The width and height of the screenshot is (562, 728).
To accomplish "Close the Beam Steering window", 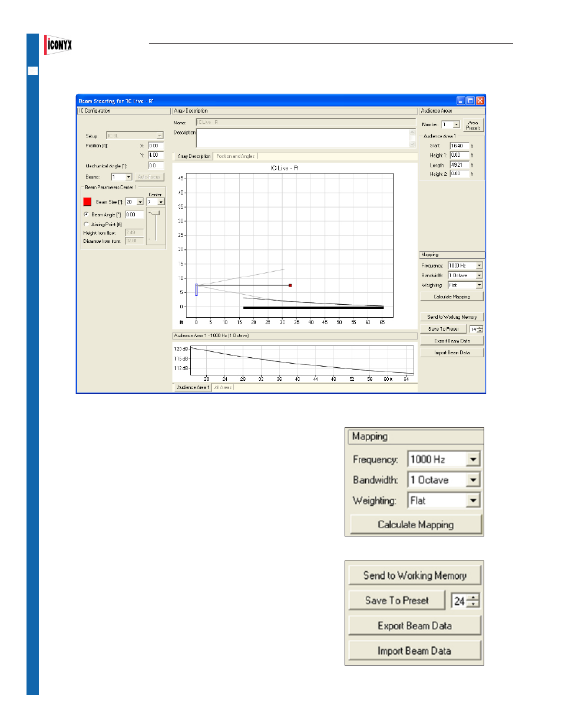I will pyautogui.click(x=480, y=101).
